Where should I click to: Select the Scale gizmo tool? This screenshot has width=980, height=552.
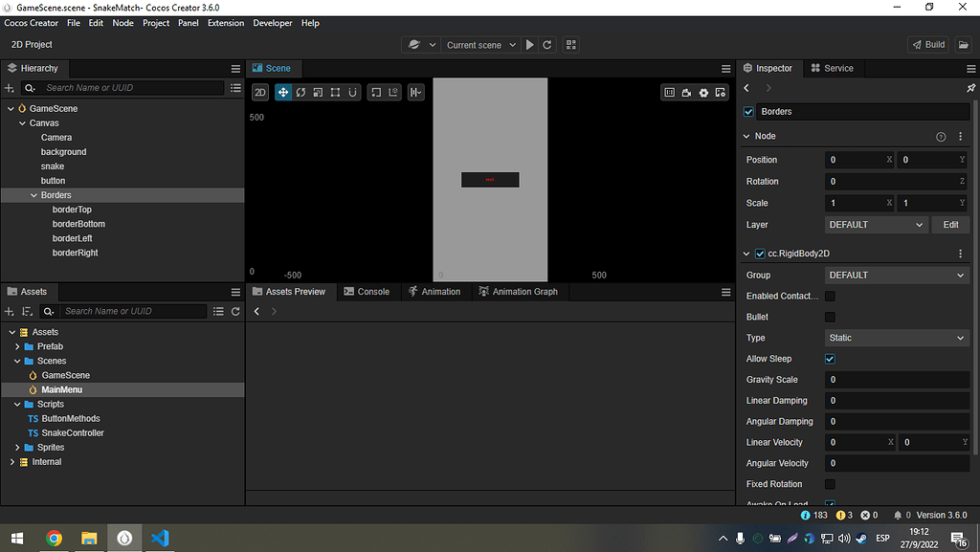(x=318, y=93)
